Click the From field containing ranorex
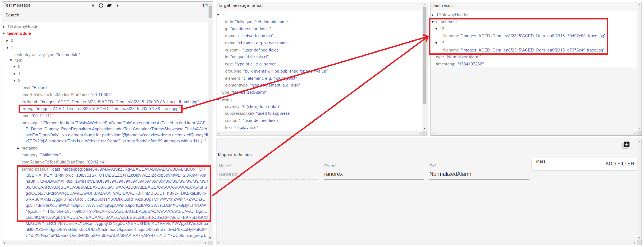The width and height of the screenshot is (644, 247). tap(373, 174)
